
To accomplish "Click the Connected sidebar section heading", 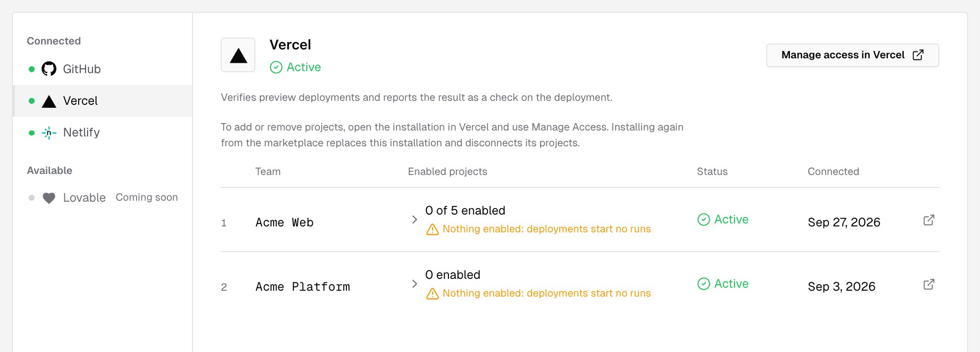I will tap(54, 41).
